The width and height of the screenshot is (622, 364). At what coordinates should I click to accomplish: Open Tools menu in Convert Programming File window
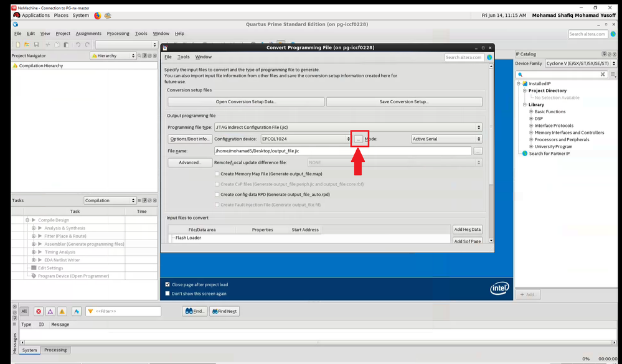[183, 57]
